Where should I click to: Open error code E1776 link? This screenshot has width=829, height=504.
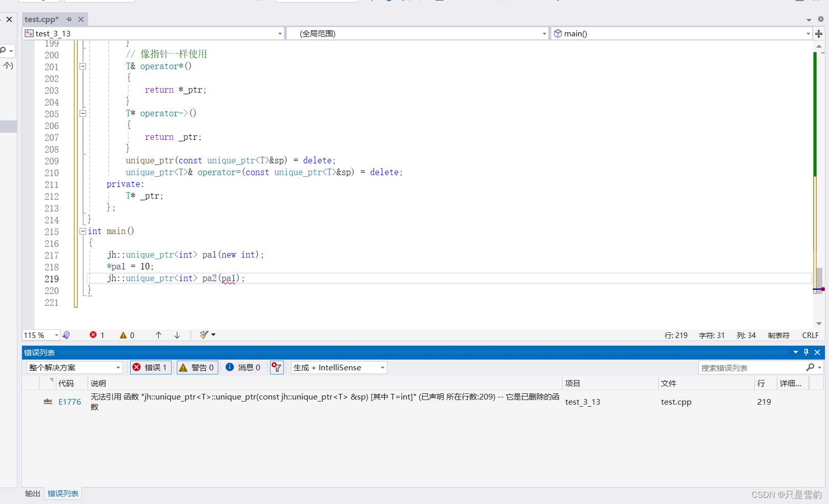click(70, 402)
